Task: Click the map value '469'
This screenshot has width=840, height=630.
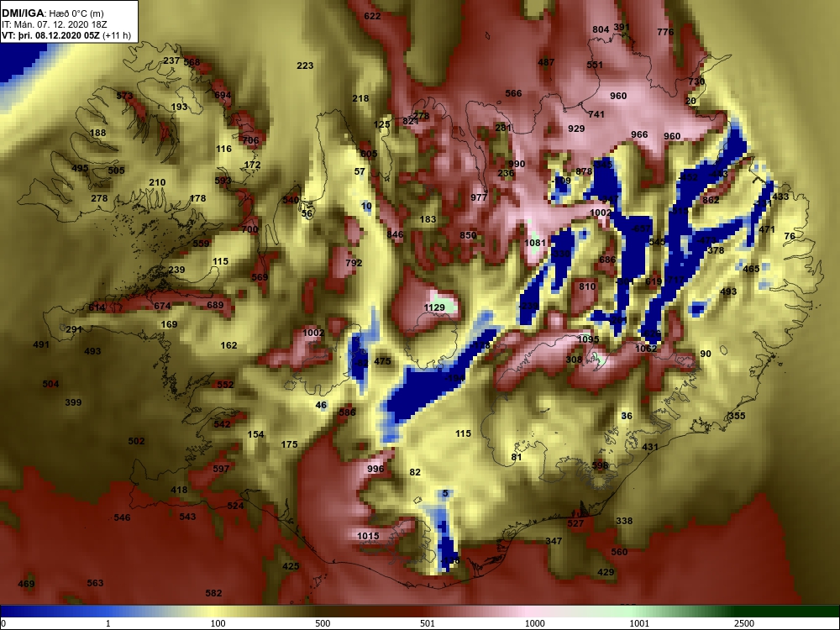Action: [x=26, y=584]
